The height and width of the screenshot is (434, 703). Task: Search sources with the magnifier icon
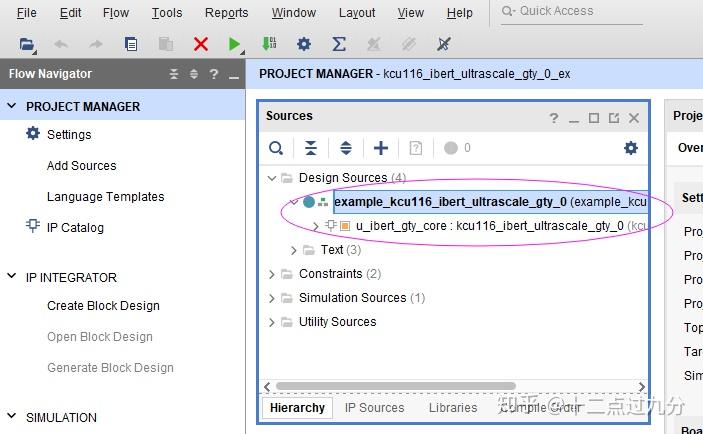tap(276, 148)
